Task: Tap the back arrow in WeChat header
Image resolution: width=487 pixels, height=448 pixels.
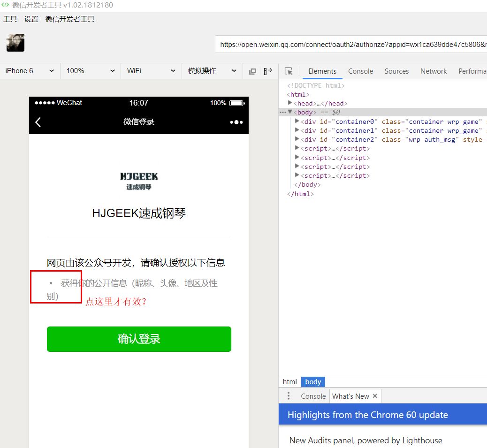Action: point(38,122)
